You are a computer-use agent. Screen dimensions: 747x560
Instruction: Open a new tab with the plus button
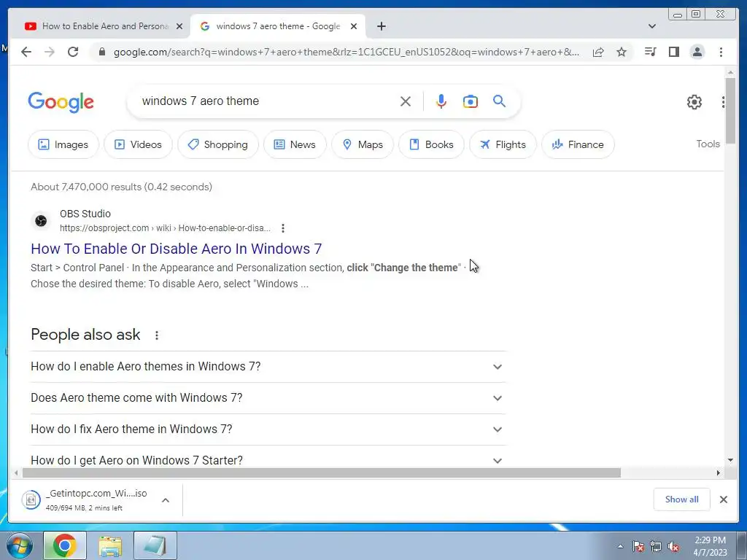(381, 26)
